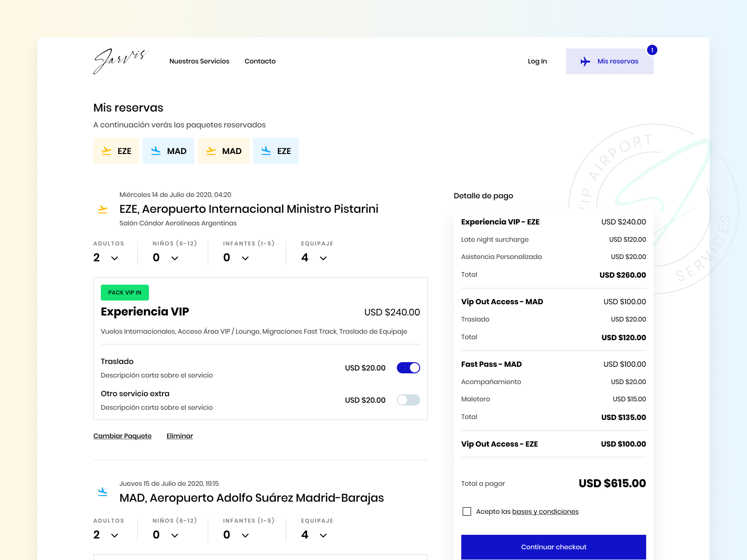Image resolution: width=747 pixels, height=560 pixels.
Task: Click the blue landing icon in last EZE chip
Action: pyautogui.click(x=266, y=151)
